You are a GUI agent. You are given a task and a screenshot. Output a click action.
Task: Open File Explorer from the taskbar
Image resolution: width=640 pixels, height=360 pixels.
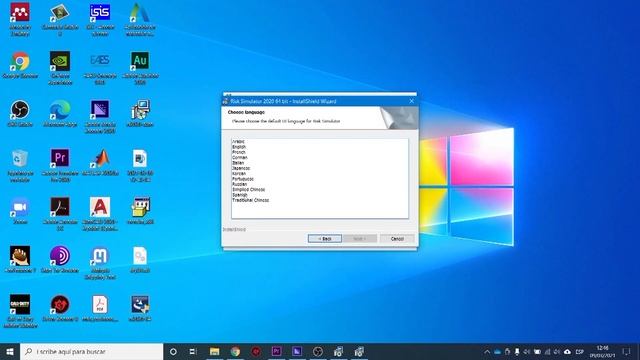[x=214, y=351]
